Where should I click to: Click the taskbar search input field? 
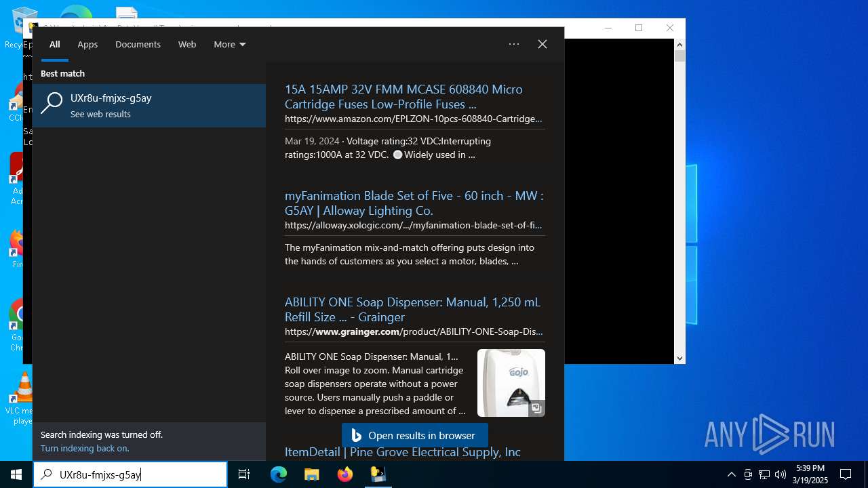coord(130,474)
